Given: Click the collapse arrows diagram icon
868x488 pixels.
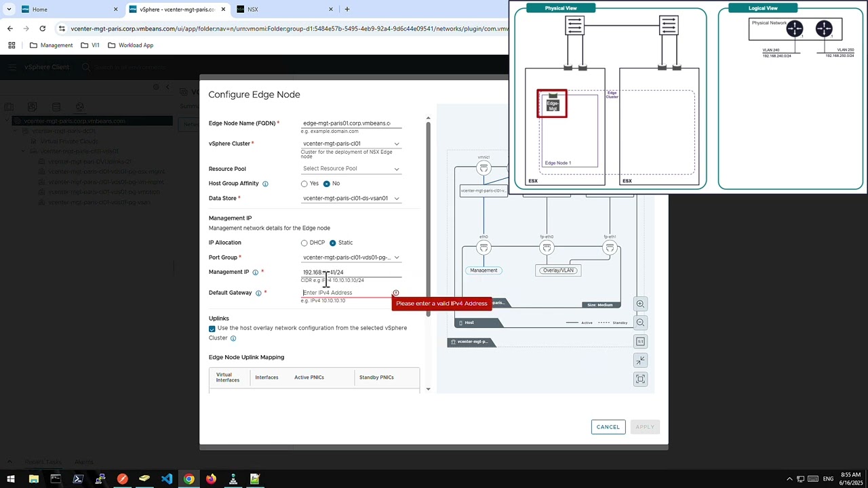Looking at the screenshot, I should pos(640,360).
